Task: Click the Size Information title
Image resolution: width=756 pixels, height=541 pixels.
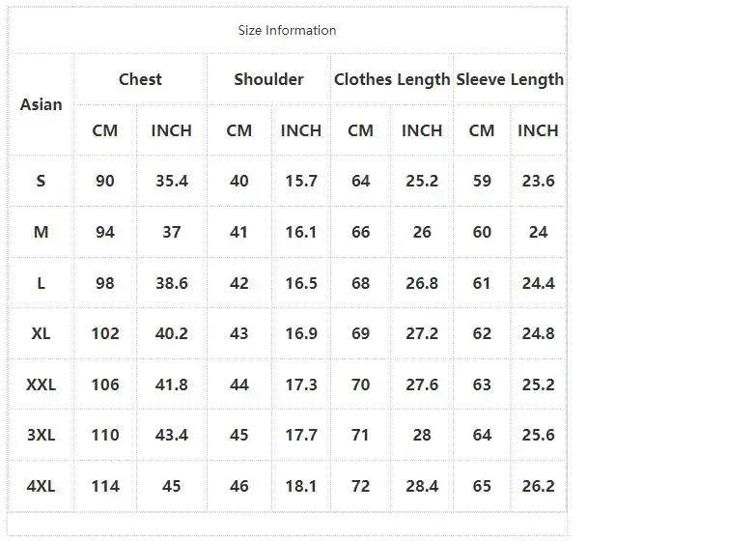Action: click(287, 30)
